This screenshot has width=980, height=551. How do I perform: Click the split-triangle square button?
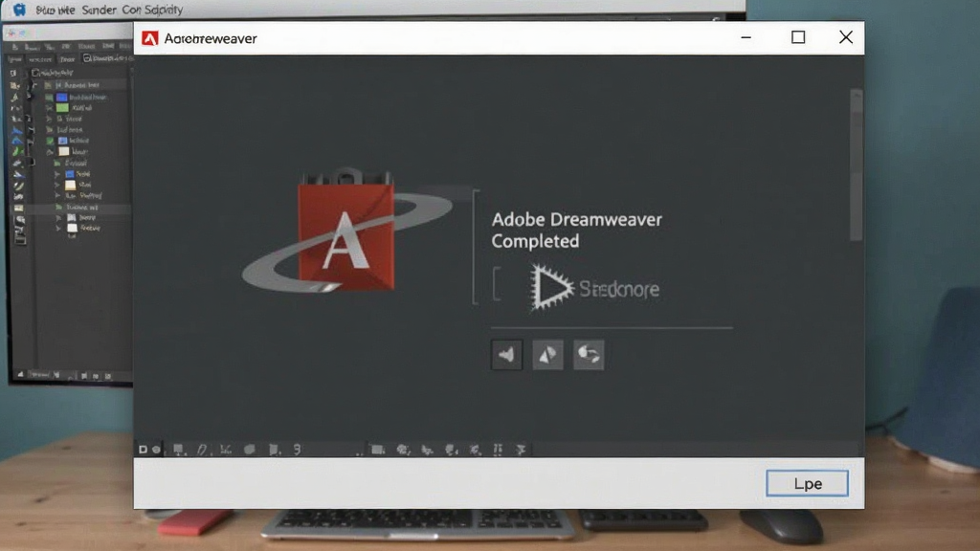[547, 355]
